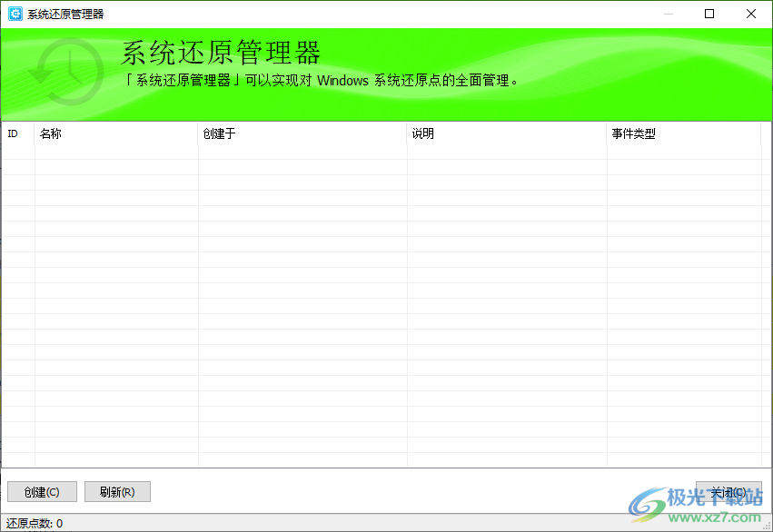Refresh the list with 刷新(R)
773x532 pixels.
[117, 492]
